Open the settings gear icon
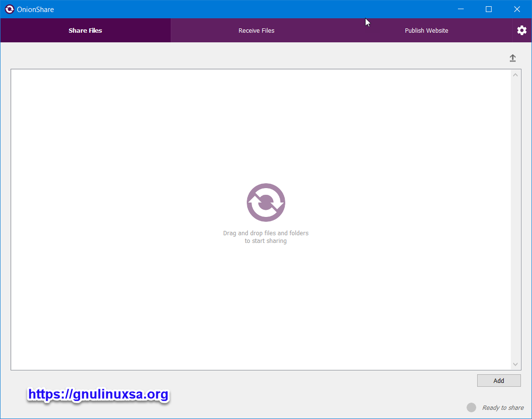This screenshot has width=532, height=419. 521,30
